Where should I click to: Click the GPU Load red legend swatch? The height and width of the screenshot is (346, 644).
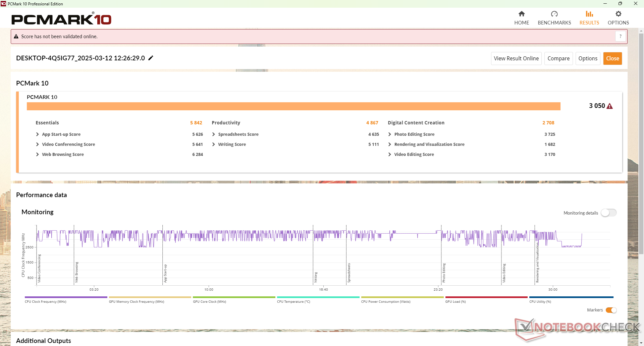[486, 297]
